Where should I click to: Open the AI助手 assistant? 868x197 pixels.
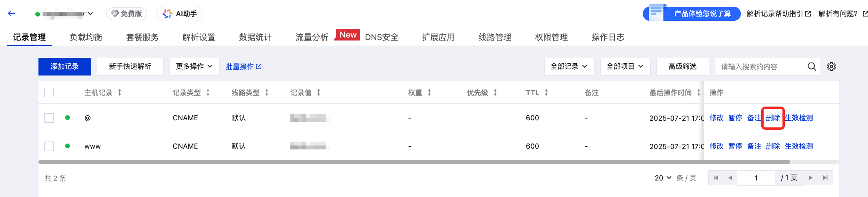(x=180, y=14)
